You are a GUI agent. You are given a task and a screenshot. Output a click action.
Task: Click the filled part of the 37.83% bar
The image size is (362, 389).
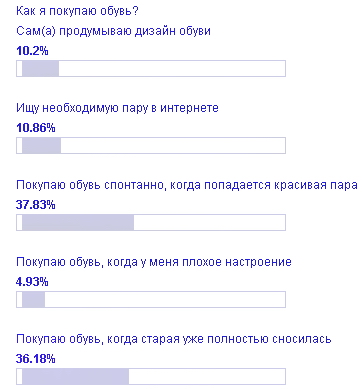click(78, 223)
